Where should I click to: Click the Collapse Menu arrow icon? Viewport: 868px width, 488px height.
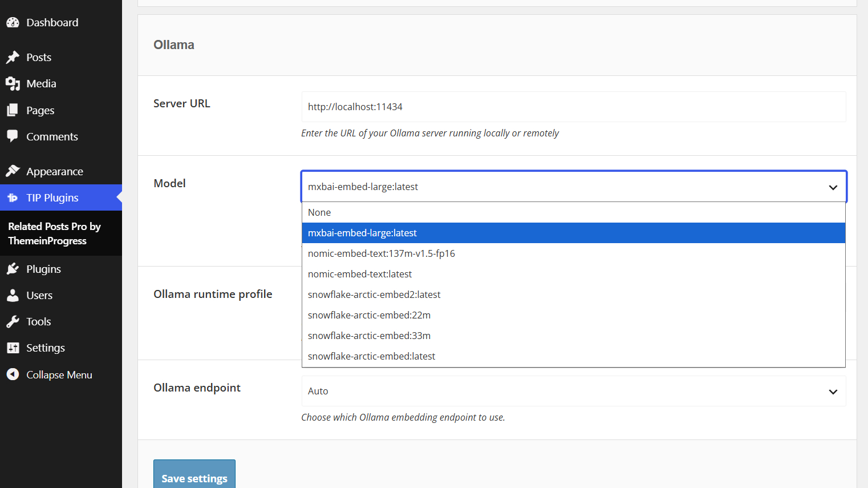click(13, 374)
